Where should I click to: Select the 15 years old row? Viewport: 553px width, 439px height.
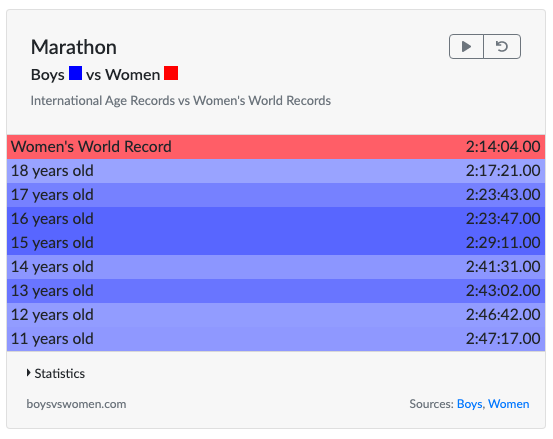276,243
